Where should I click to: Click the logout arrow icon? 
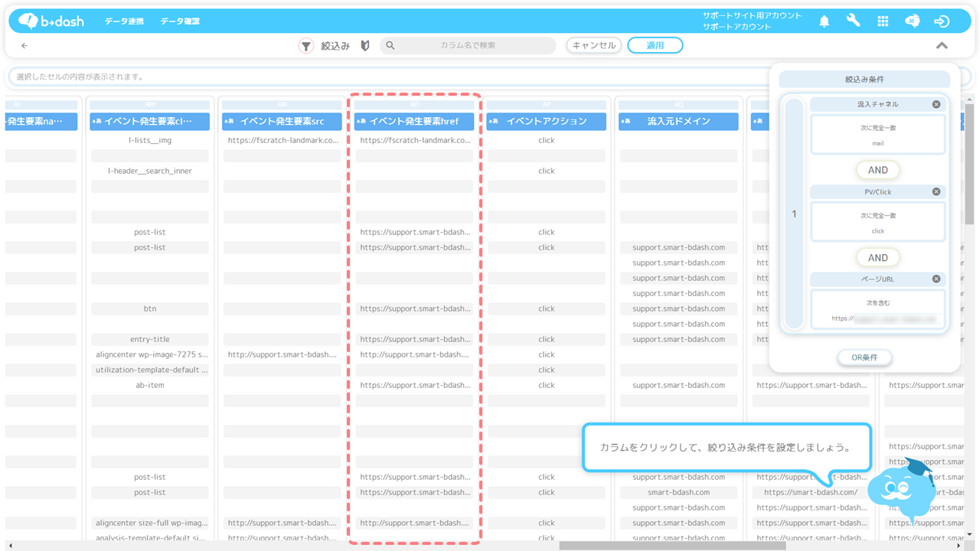pyautogui.click(x=942, y=21)
